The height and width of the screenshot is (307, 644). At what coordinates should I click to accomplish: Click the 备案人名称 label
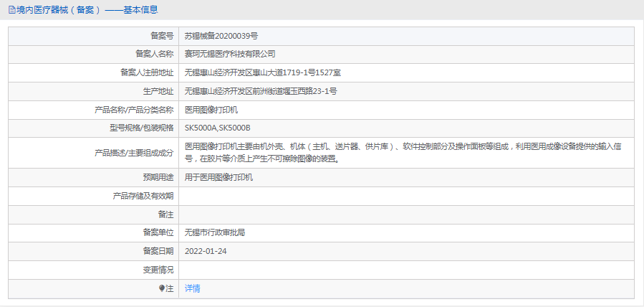click(x=155, y=54)
